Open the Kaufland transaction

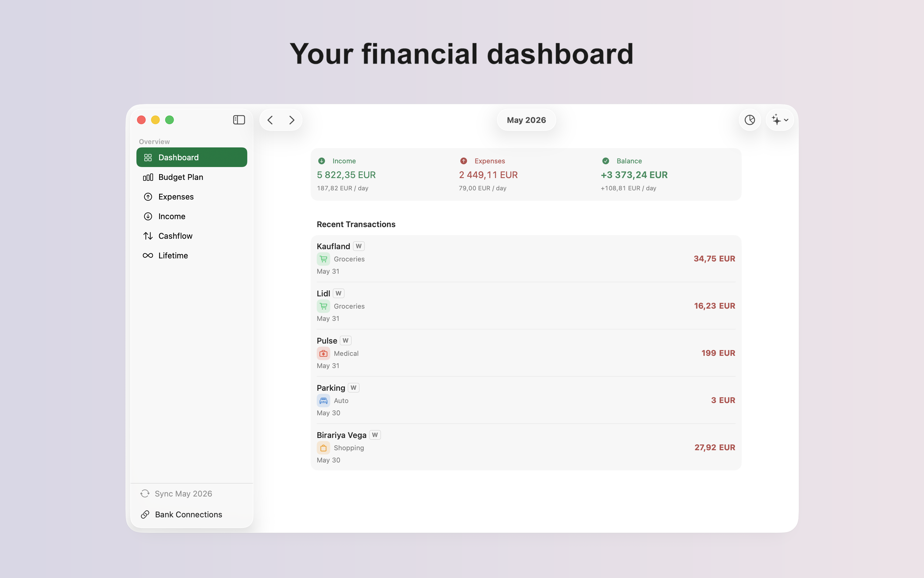526,258
